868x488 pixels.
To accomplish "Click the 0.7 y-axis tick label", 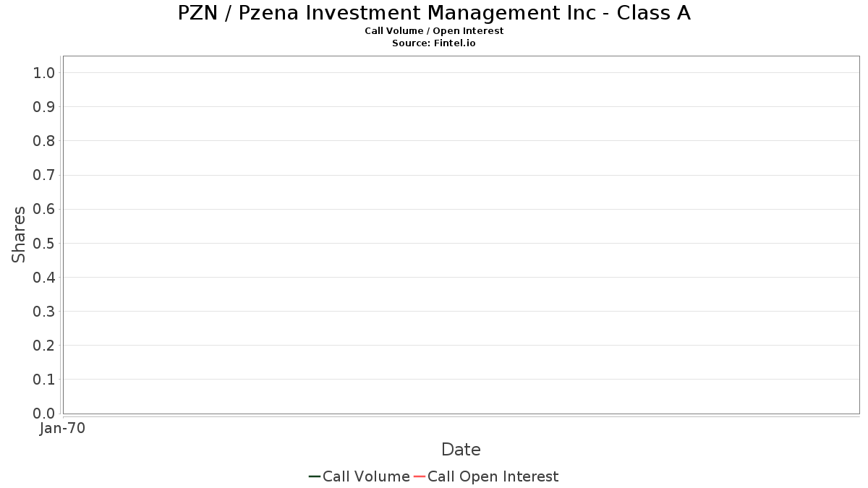I will point(44,175).
